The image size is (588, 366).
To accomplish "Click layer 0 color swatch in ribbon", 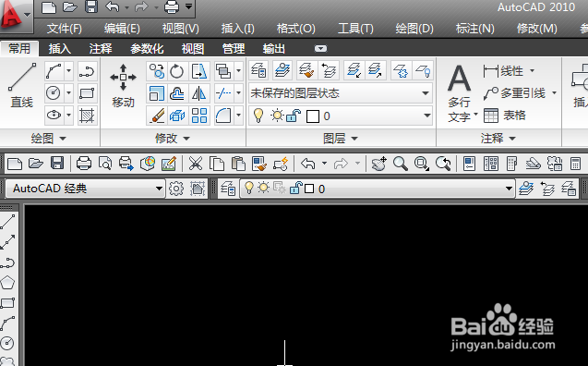I will tap(312, 116).
